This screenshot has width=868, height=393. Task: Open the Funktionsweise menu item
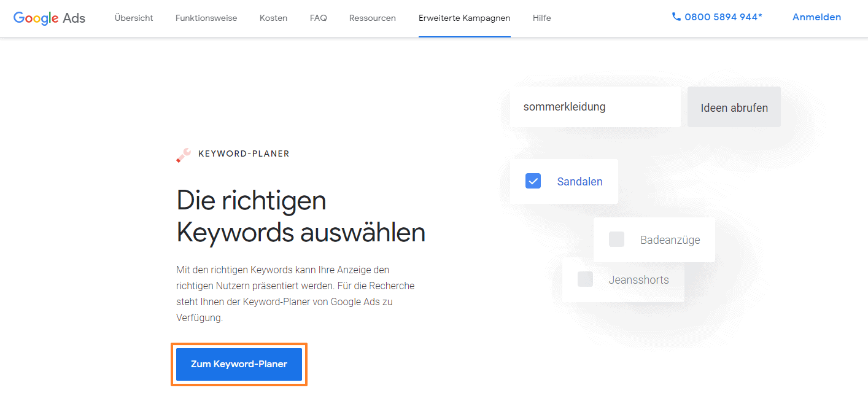tap(206, 18)
